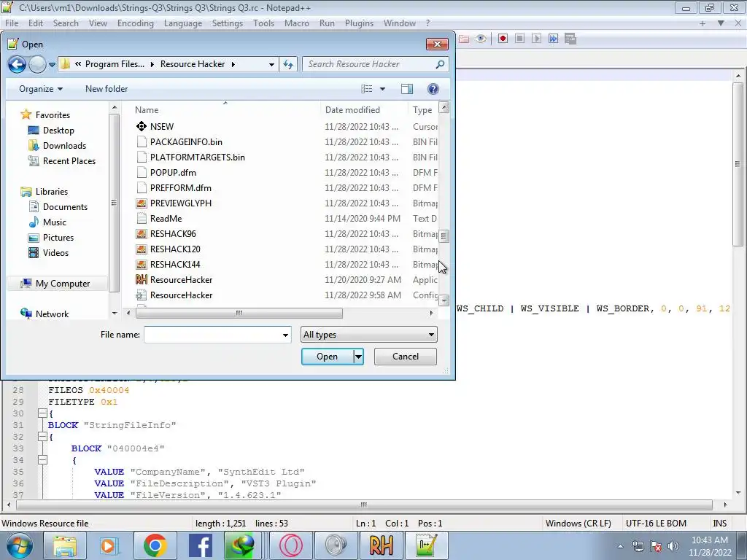The image size is (747, 560).
Task: Toggle the preview pane icon
Action: (x=407, y=89)
